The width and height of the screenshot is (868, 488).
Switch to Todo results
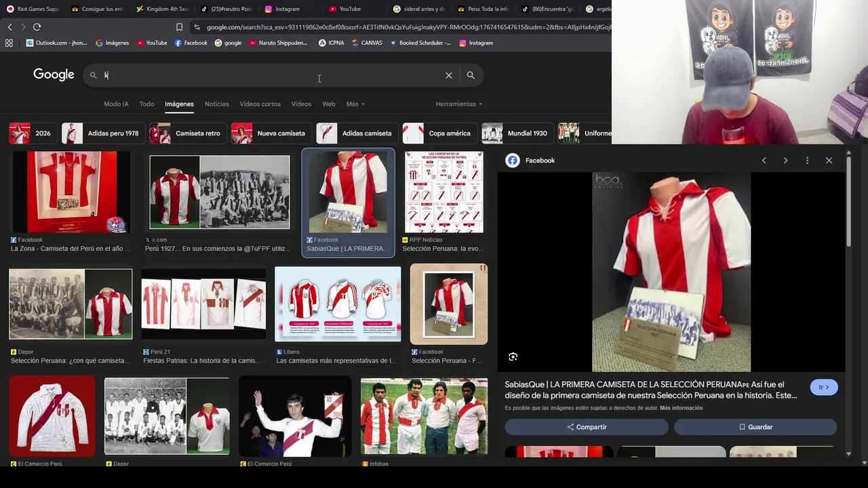(146, 104)
